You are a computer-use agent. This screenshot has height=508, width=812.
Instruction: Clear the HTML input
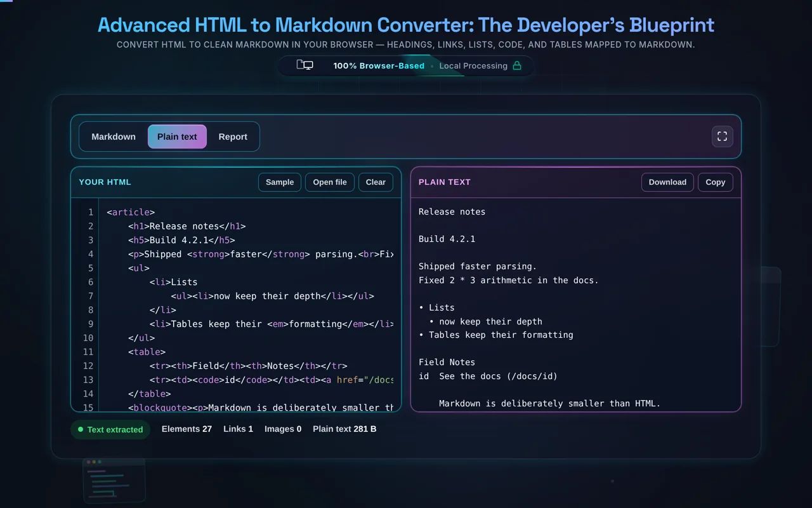376,182
